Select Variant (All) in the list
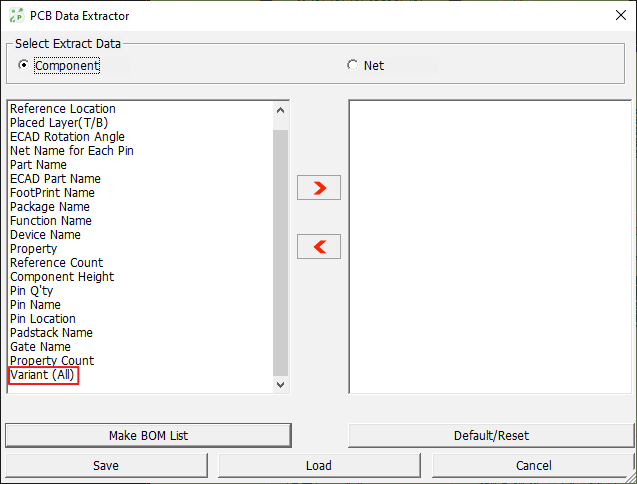Screen dimensions: 637x484 click(x=42, y=375)
